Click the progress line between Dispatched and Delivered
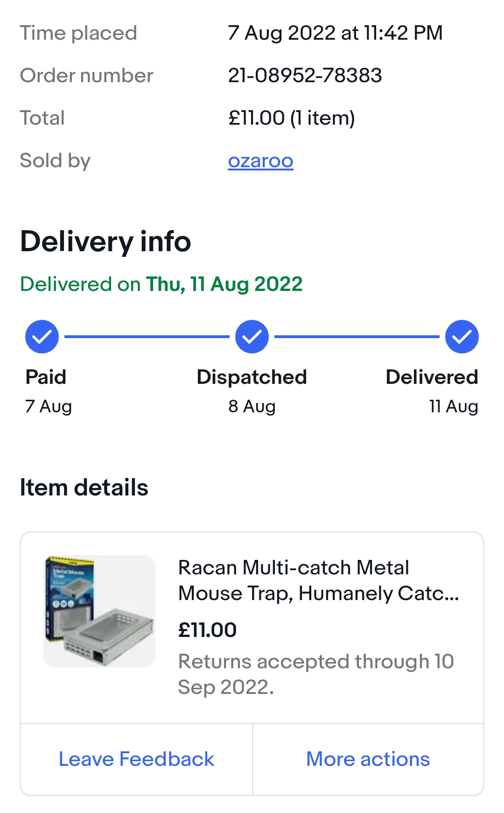Image resolution: width=504 pixels, height=813 pixels. (x=357, y=337)
